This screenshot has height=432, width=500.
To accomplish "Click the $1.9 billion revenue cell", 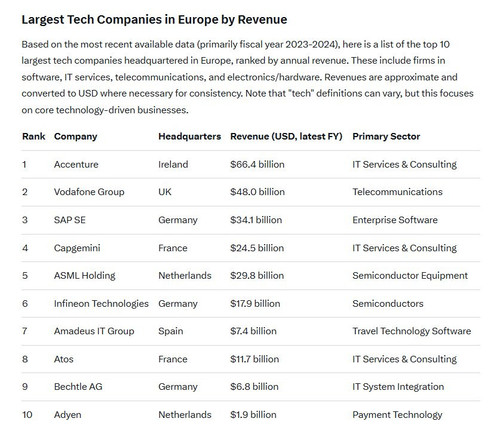I will click(x=253, y=415).
